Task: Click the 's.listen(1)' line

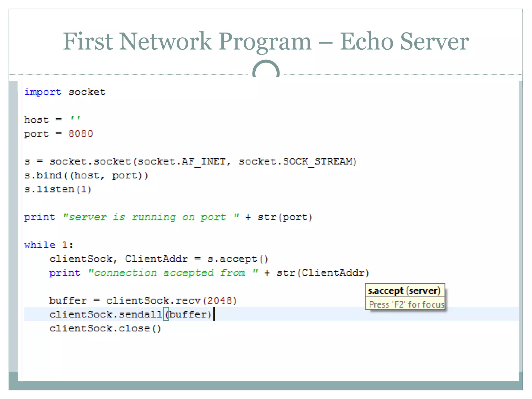Action: click(58, 190)
